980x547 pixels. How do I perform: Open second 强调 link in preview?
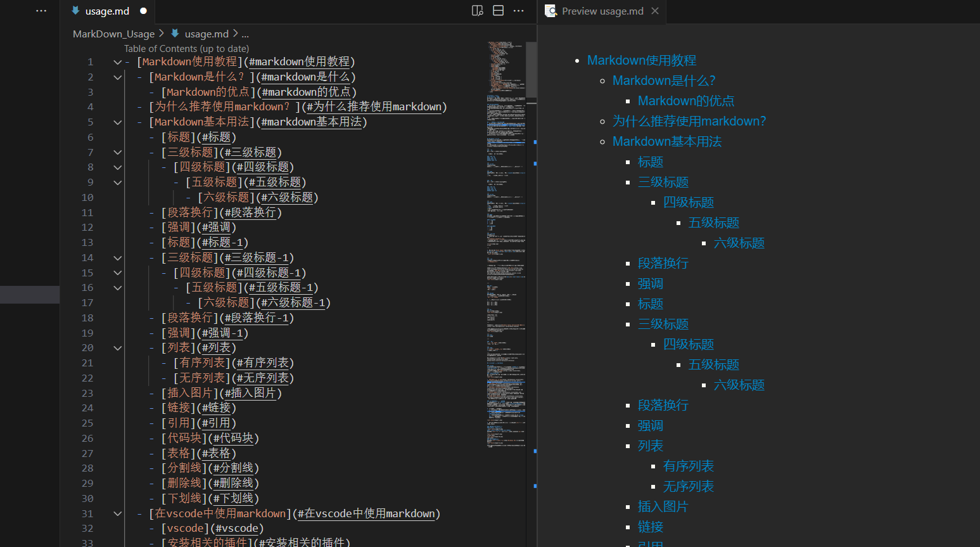[651, 425]
